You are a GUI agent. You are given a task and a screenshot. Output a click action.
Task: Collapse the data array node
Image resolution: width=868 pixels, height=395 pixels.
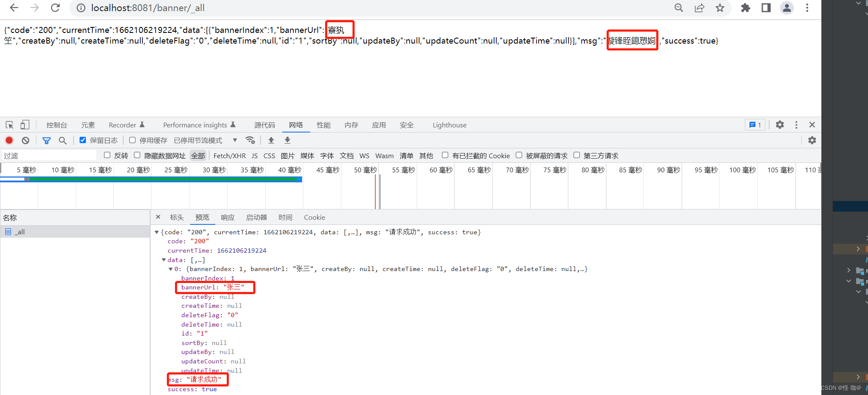164,260
